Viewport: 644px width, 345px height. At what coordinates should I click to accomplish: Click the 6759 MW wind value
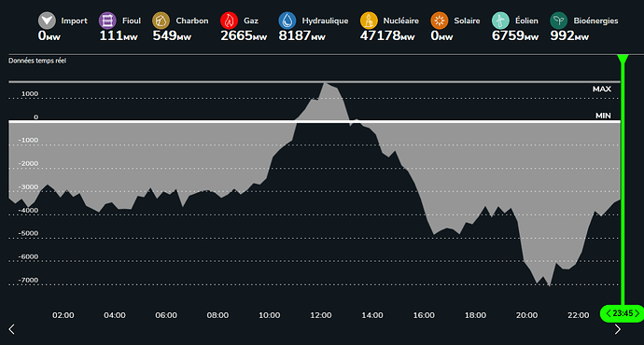tap(515, 35)
